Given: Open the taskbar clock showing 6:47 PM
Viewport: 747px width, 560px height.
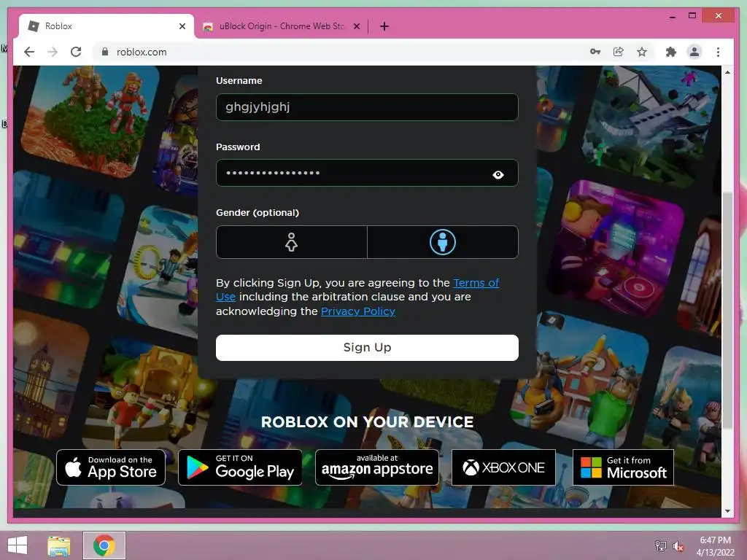Looking at the screenshot, I should (x=716, y=546).
